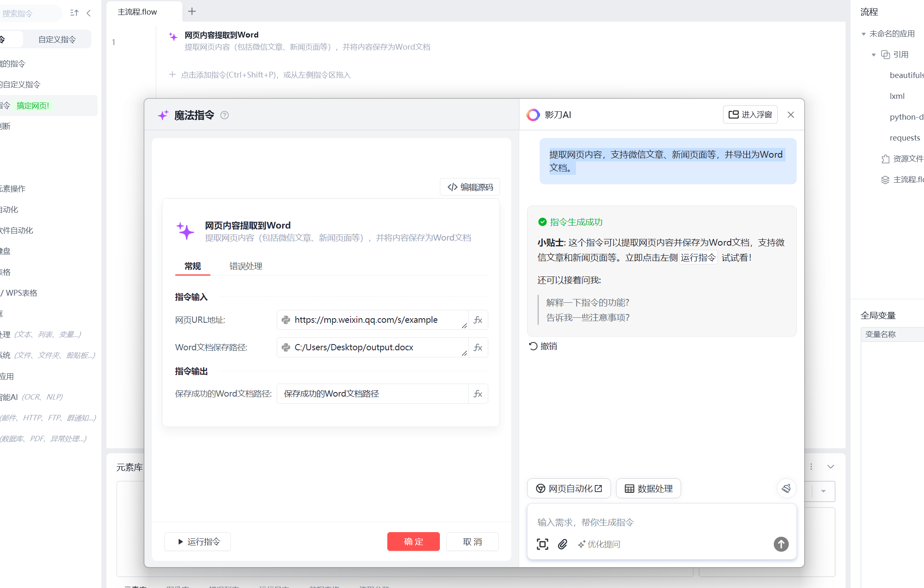Click the 进入浮窗 button
Image resolution: width=924 pixels, height=588 pixels.
pyautogui.click(x=750, y=115)
